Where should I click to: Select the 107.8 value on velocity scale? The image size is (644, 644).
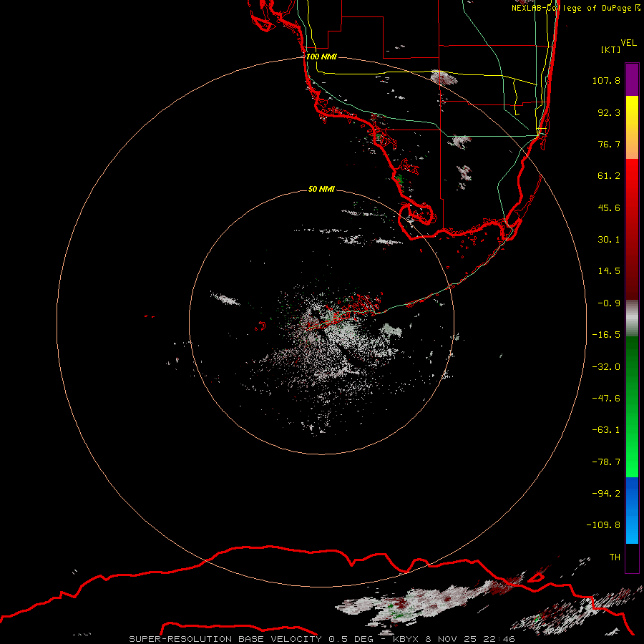point(606,80)
